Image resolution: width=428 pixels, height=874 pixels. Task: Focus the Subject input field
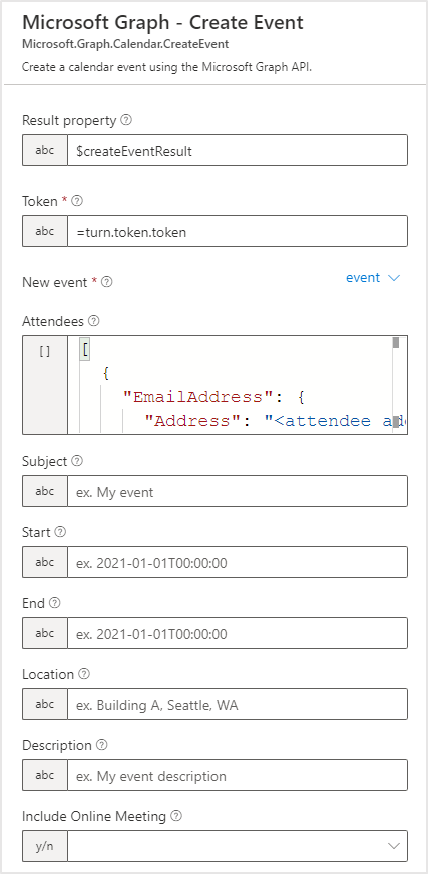[x=237, y=491]
